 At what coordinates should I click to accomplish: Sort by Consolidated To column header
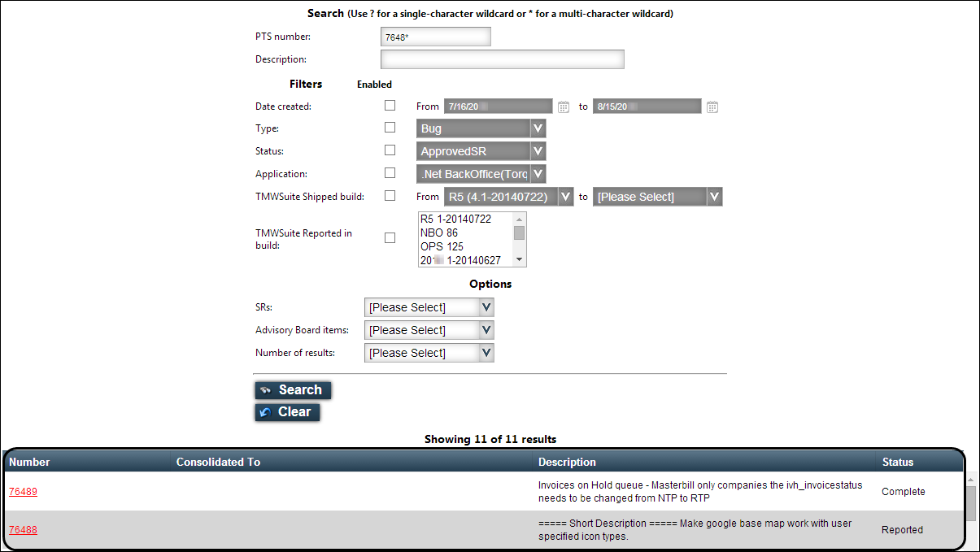pyautogui.click(x=218, y=462)
